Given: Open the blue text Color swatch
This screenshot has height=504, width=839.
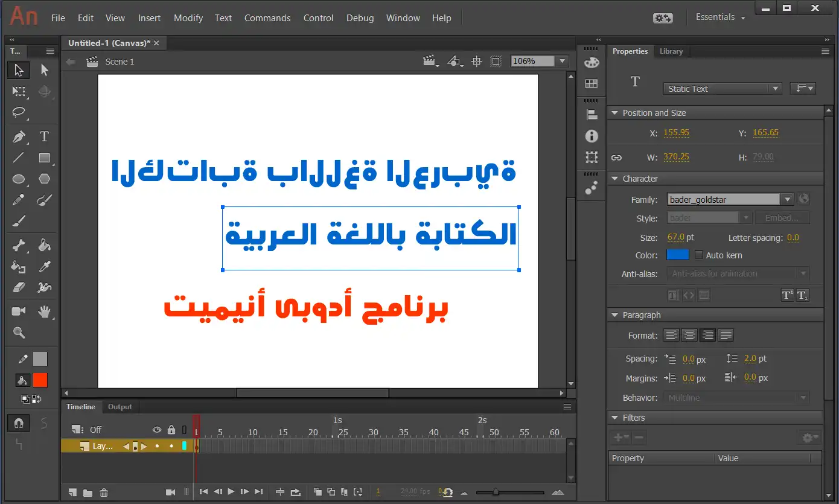Looking at the screenshot, I should (x=678, y=255).
